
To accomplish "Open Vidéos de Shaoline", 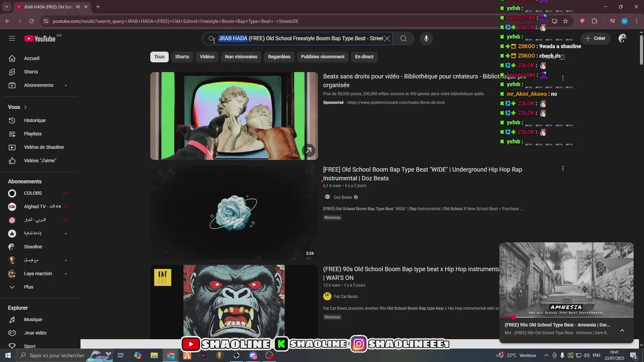I will click(39, 147).
